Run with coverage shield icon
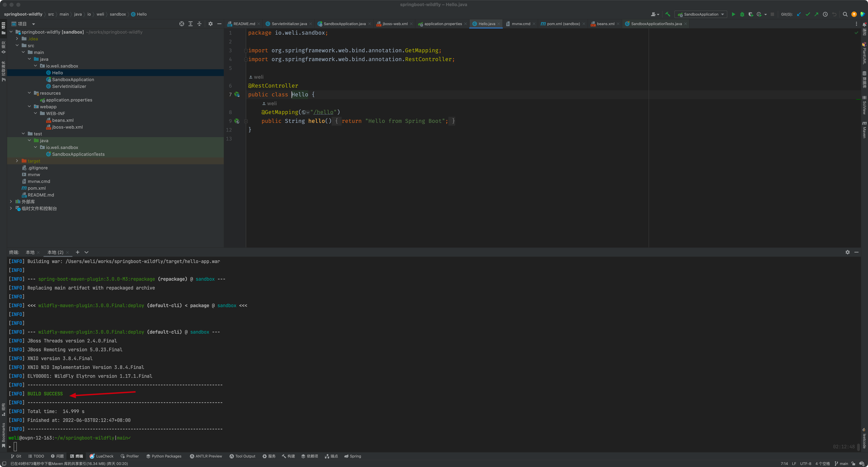This screenshot has width=868, height=467. (751, 14)
